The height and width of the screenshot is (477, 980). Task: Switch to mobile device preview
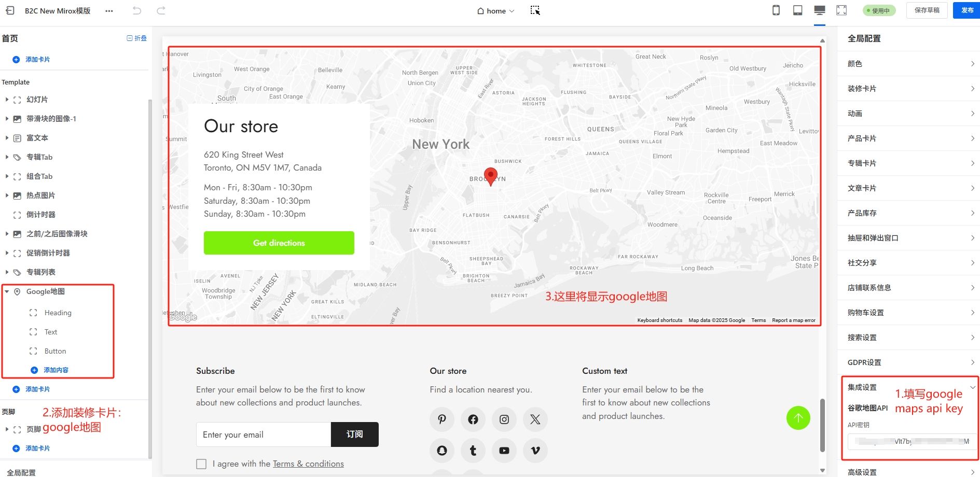[776, 10]
